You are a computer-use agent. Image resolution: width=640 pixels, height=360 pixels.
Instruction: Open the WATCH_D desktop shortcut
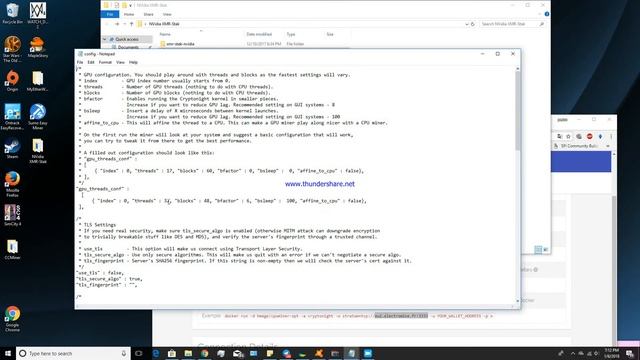pyautogui.click(x=38, y=15)
